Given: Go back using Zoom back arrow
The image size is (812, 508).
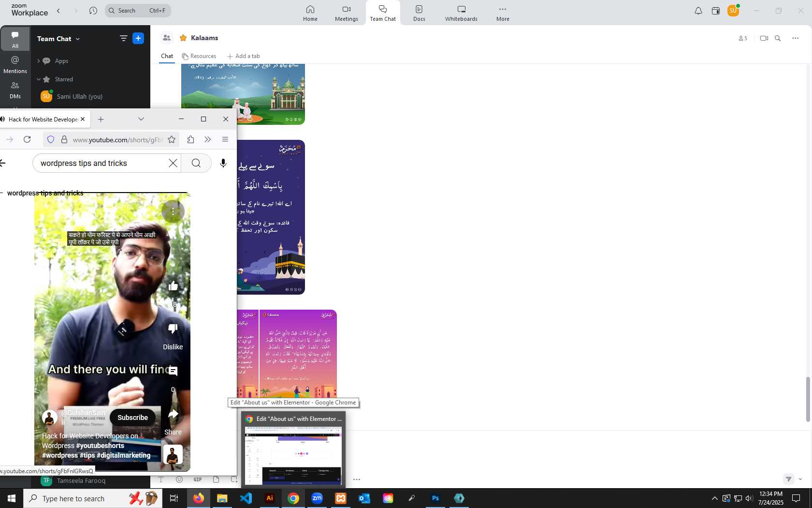Looking at the screenshot, I should (x=58, y=11).
